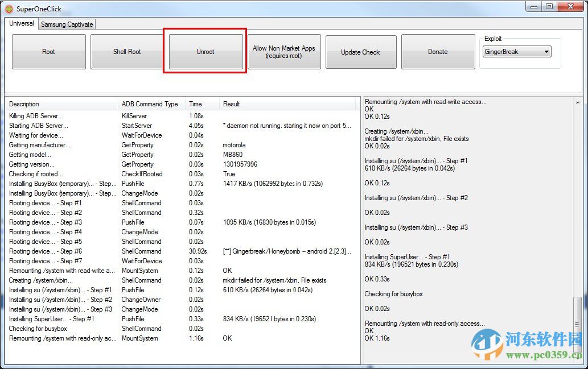Click the '30.92s' time cell
This screenshot has width=588, height=369.
click(x=198, y=251)
